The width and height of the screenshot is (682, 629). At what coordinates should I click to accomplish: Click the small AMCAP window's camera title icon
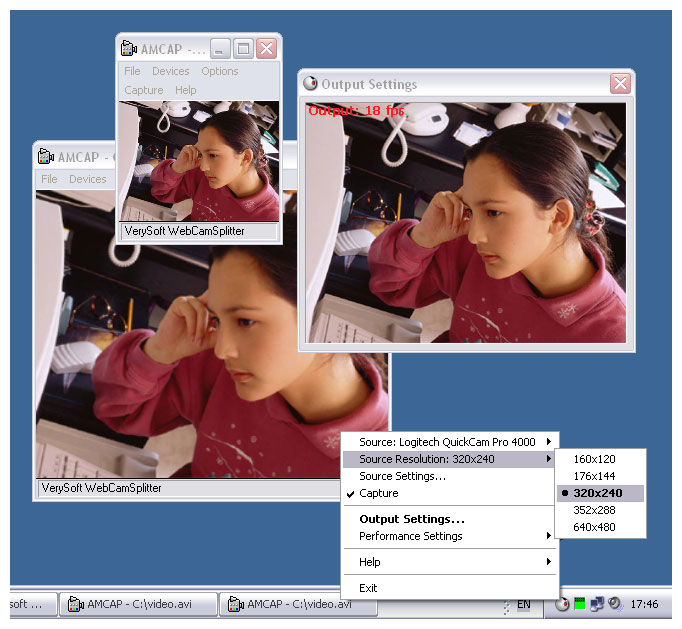pyautogui.click(x=129, y=49)
